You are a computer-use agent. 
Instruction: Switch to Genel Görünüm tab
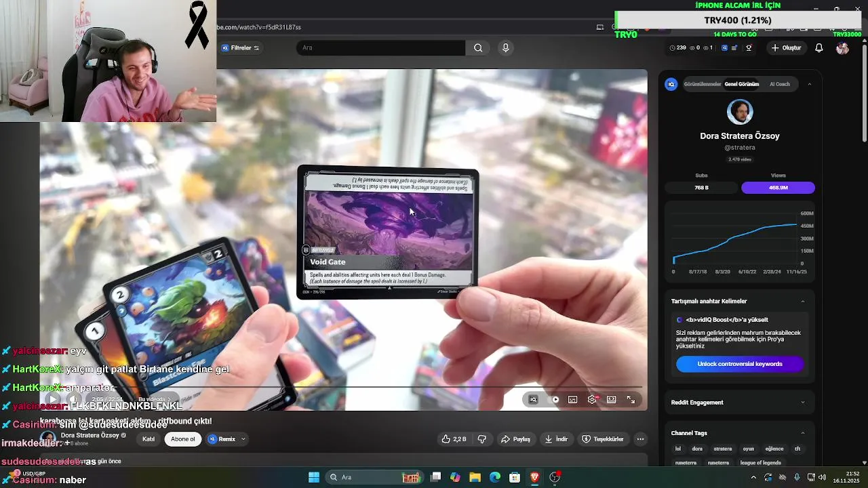click(x=741, y=85)
